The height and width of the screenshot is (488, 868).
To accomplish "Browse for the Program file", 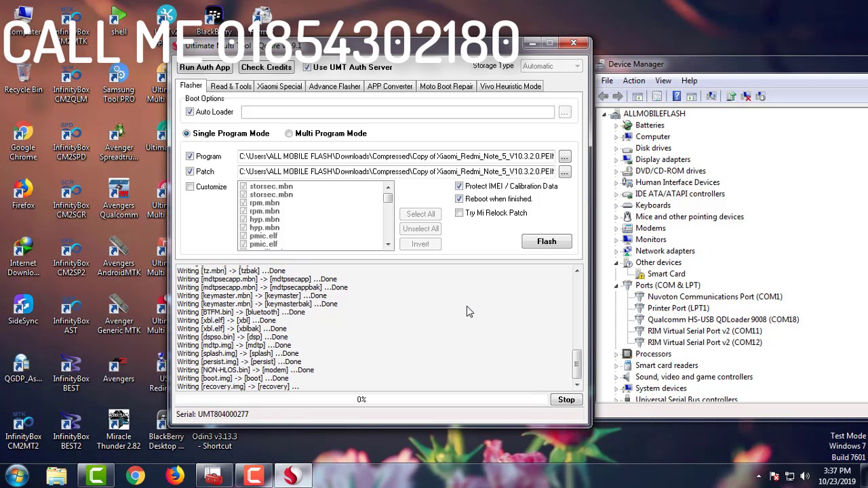I will 564,157.
